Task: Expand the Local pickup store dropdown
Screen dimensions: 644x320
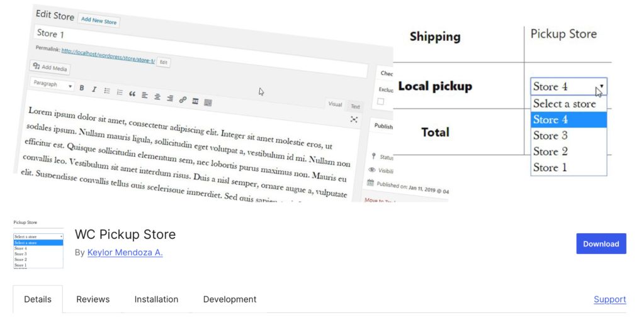Action: pyautogui.click(x=568, y=87)
